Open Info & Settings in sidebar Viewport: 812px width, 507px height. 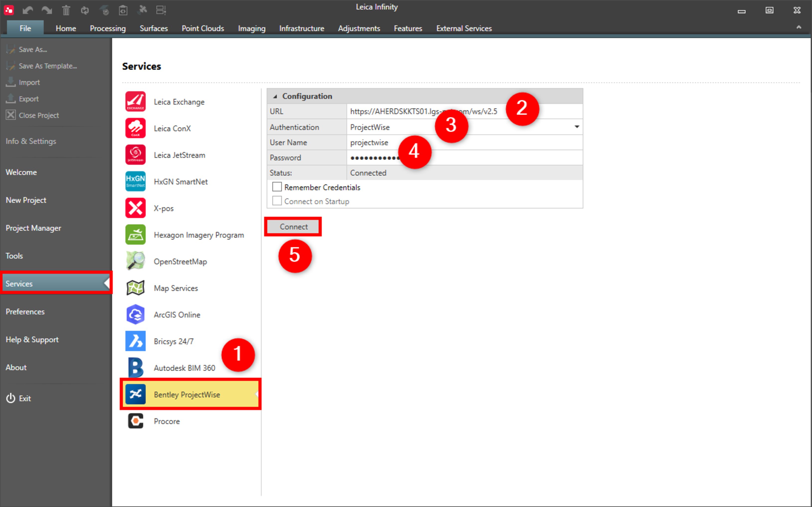pyautogui.click(x=31, y=141)
